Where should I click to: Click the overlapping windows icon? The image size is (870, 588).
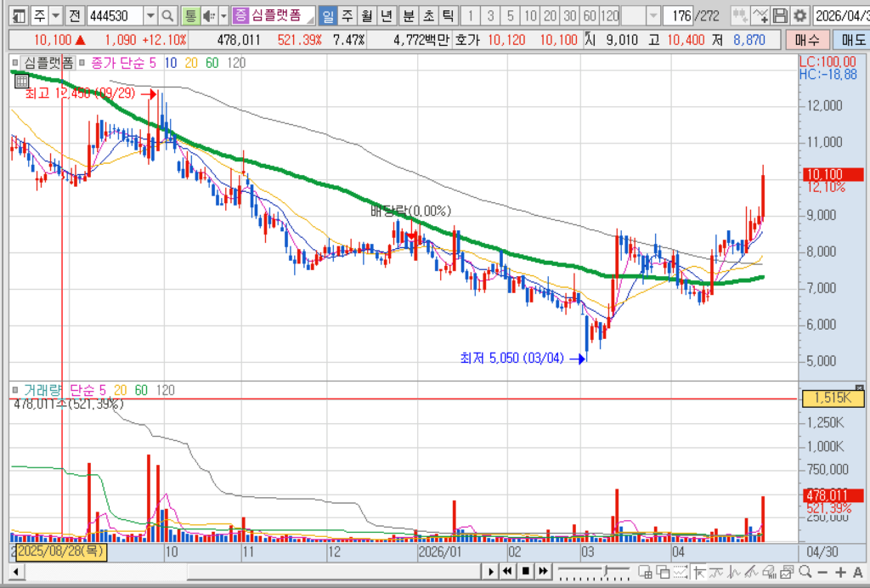(x=663, y=572)
